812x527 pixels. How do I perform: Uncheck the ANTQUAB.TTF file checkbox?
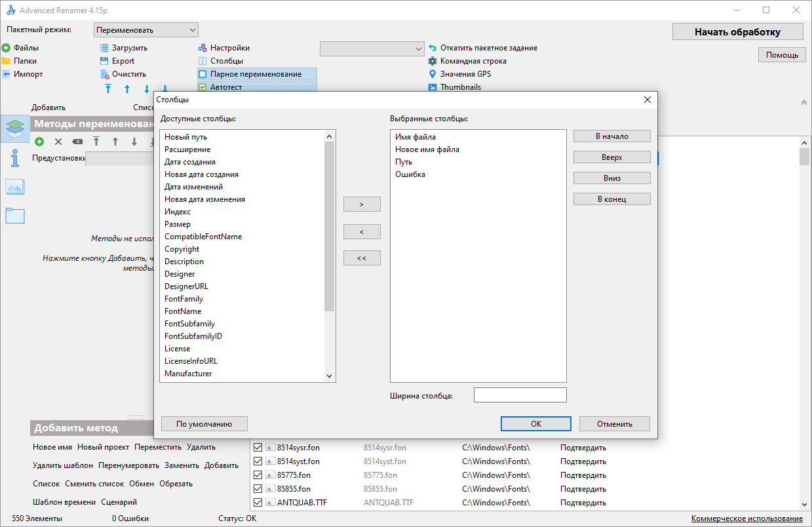[258, 503]
